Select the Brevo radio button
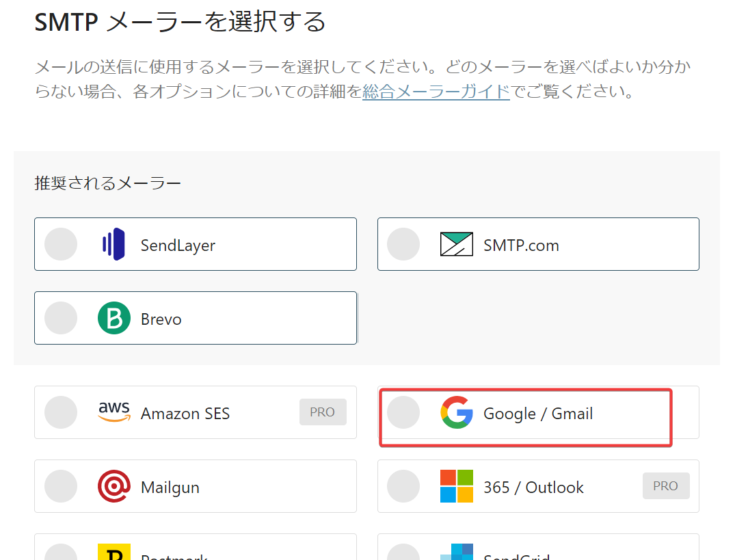 click(61, 317)
